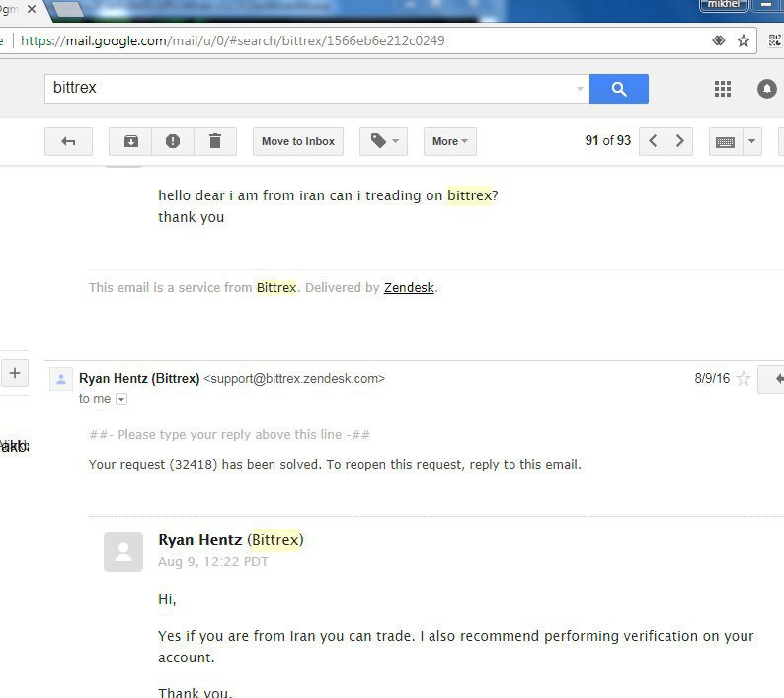Archive this conversation
The width and height of the screenshot is (784, 698).
(130, 141)
